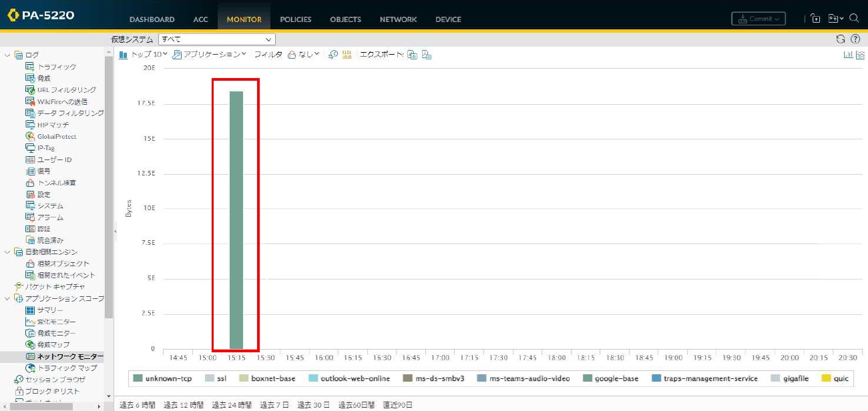The height and width of the screenshot is (411, 868).
Task: Switch to the POLICIES tab
Action: [x=295, y=19]
